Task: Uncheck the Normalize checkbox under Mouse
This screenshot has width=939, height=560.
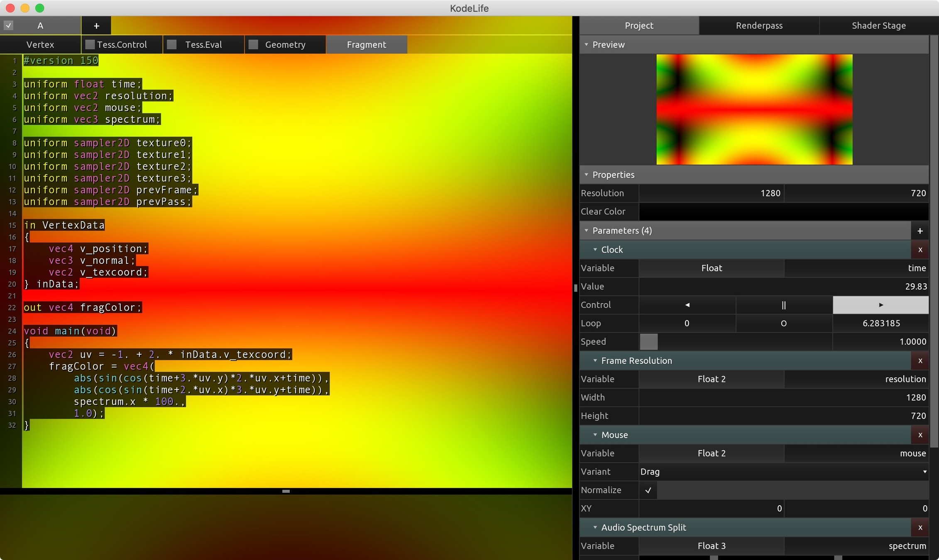Action: pos(648,490)
